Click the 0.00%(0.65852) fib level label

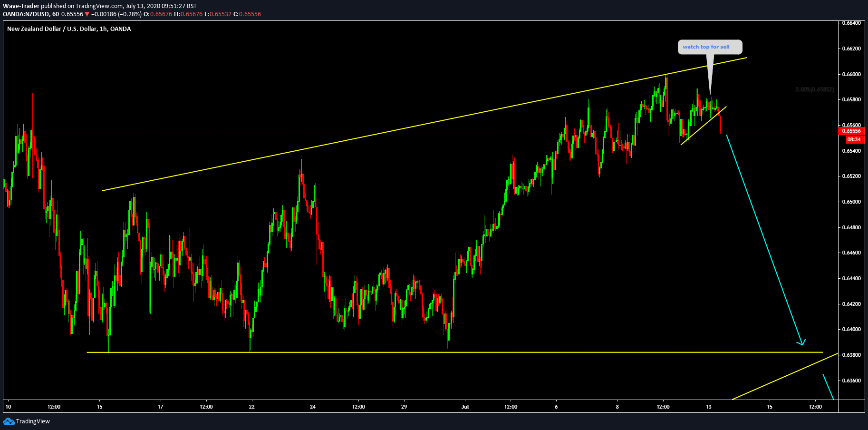(x=814, y=89)
